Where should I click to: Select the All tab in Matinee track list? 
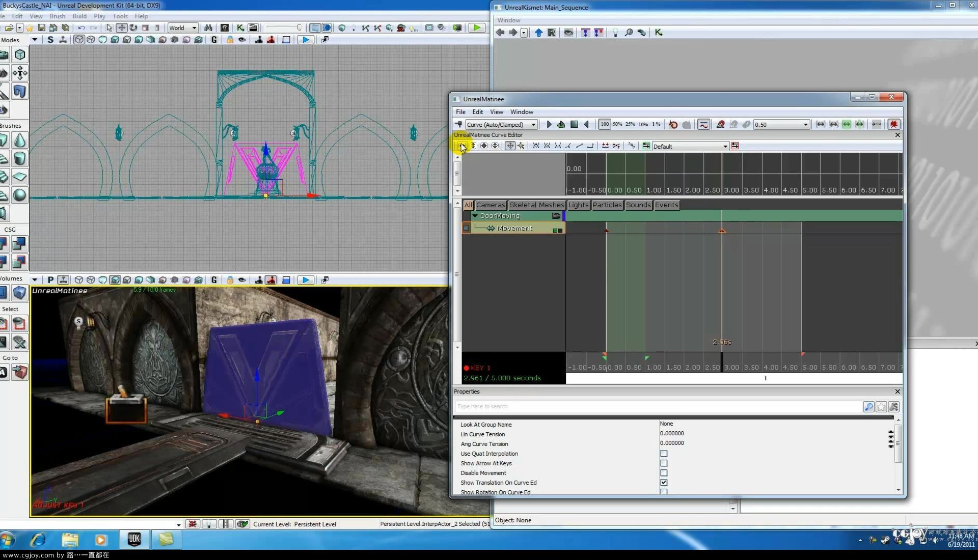pyautogui.click(x=468, y=205)
